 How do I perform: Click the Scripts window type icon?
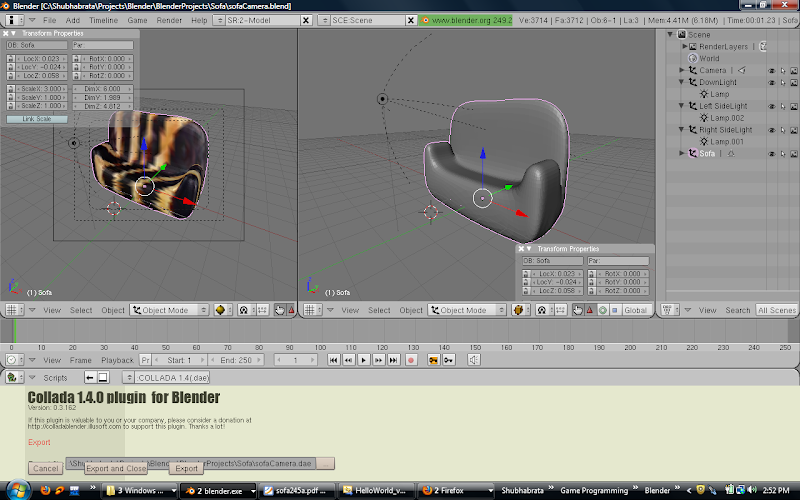[x=12, y=378]
